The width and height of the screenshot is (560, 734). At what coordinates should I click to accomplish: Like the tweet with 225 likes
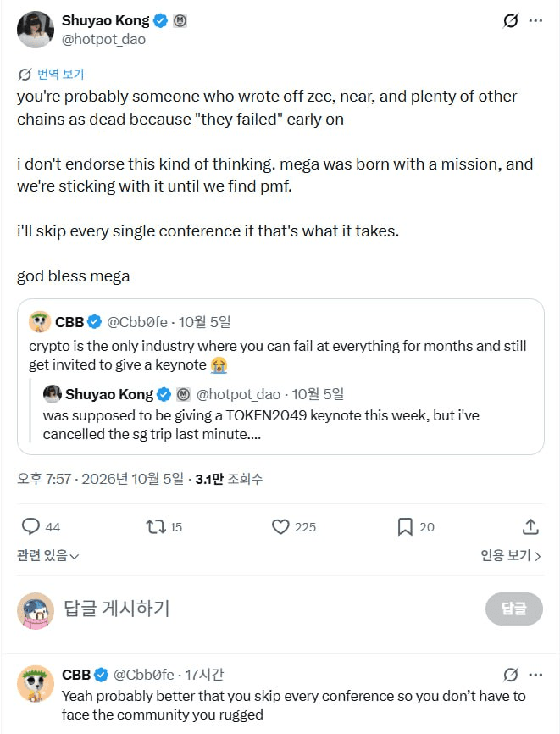click(x=280, y=527)
